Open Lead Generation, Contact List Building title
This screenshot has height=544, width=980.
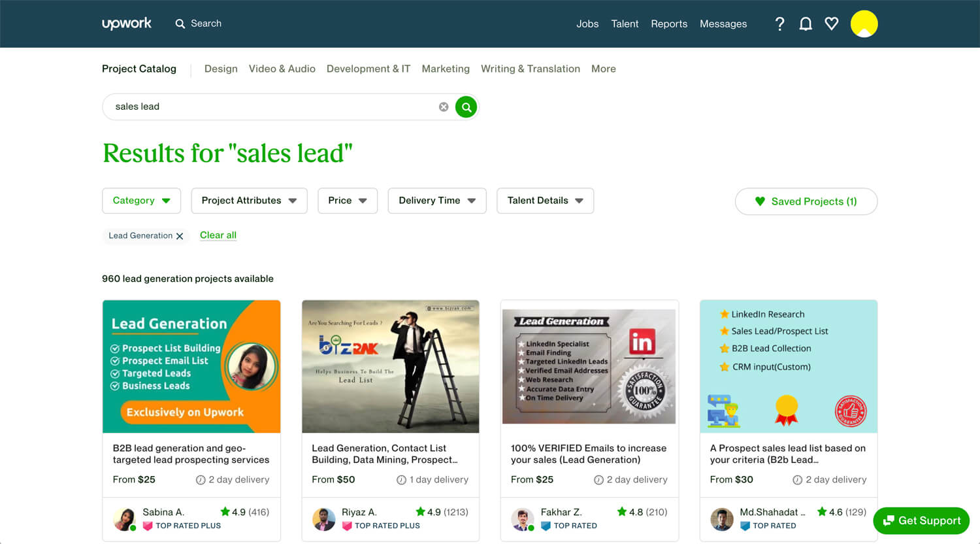385,454
